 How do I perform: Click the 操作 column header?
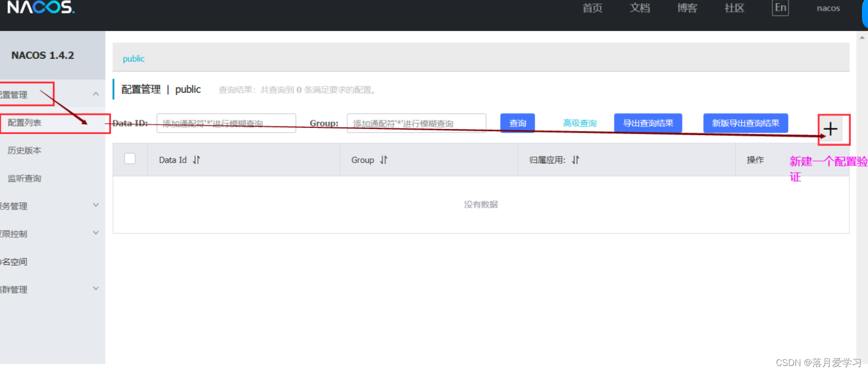(755, 160)
